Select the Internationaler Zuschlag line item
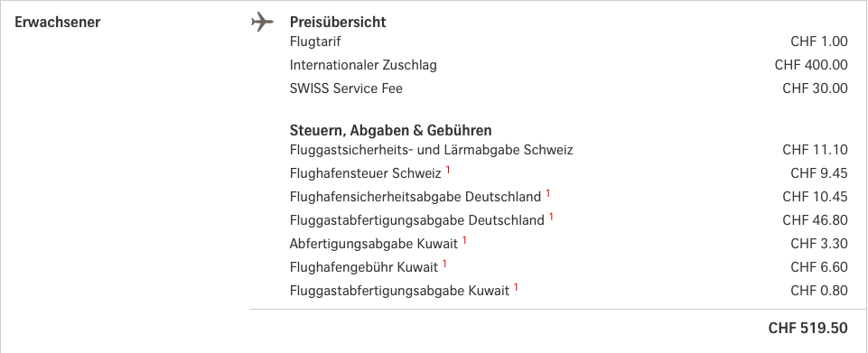This screenshot has height=353, width=868. pyautogui.click(x=363, y=65)
